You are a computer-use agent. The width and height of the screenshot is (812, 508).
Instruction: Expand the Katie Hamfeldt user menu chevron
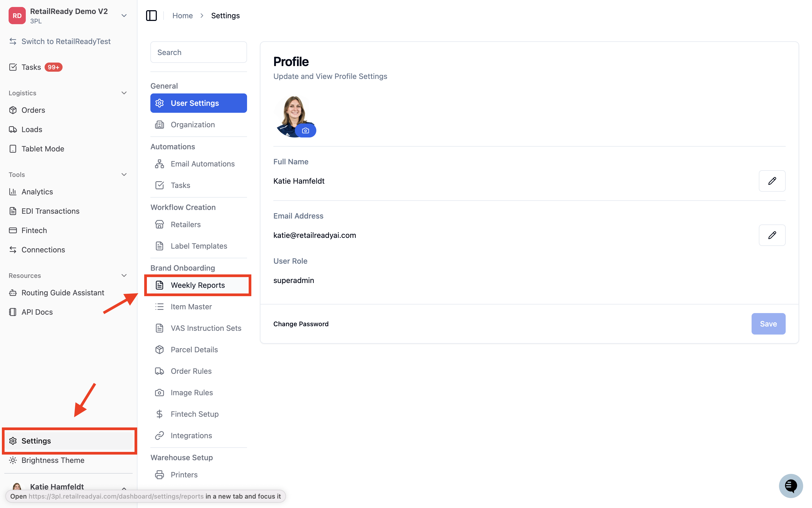pos(124,488)
